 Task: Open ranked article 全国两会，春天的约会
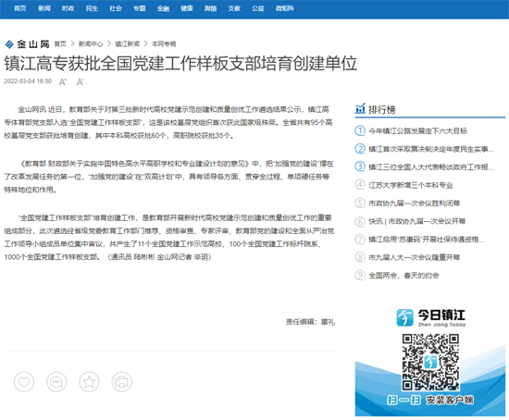pyautogui.click(x=403, y=276)
